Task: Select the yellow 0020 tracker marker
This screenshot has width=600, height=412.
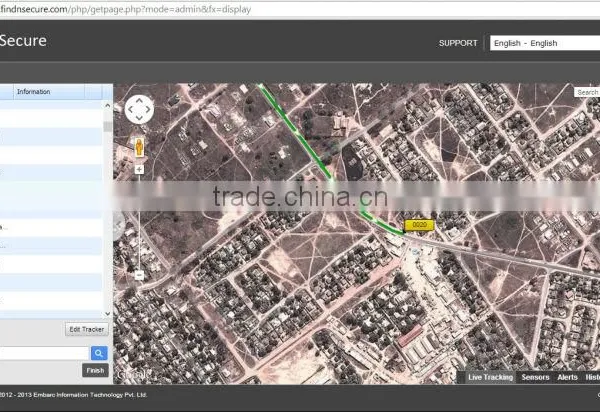Action: click(419, 225)
